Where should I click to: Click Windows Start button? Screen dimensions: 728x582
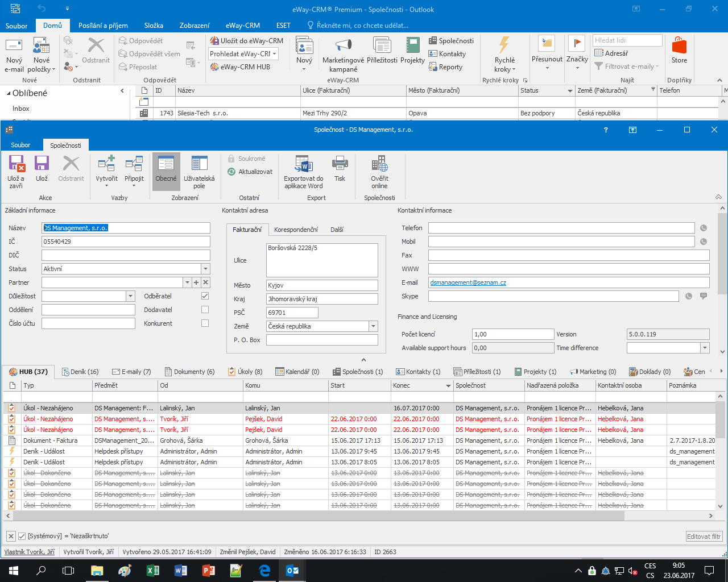coord(14,571)
